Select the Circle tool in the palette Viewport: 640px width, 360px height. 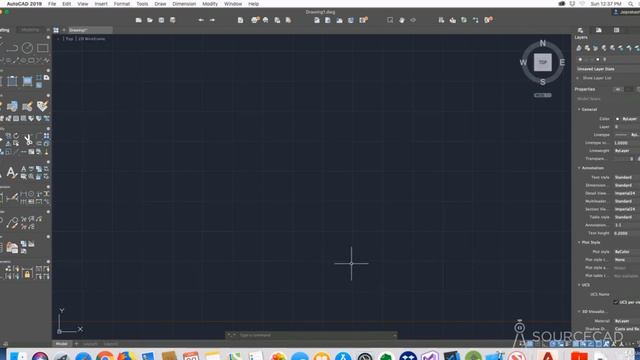pos(27,48)
